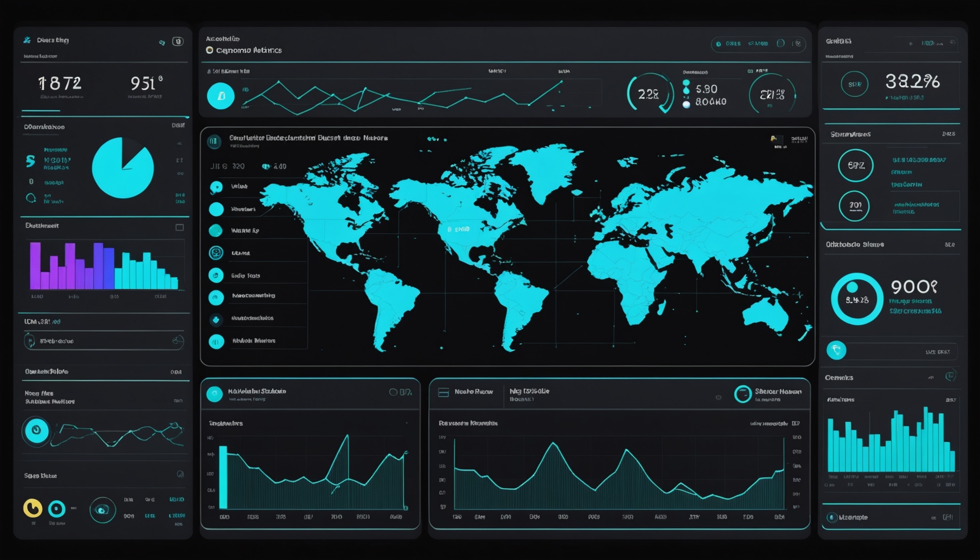Click the large cyan circle button left of the top line chart
The image size is (980, 560).
tap(221, 96)
